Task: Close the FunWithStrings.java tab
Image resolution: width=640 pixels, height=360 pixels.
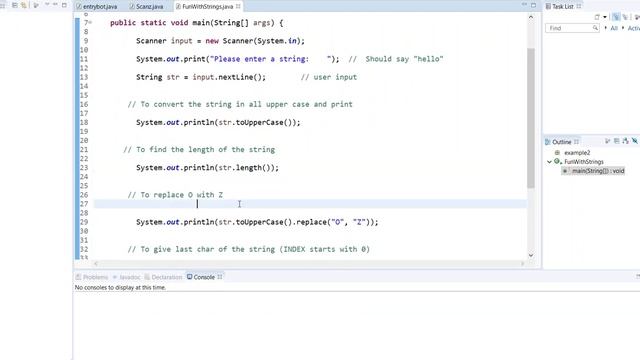Action: point(238,7)
